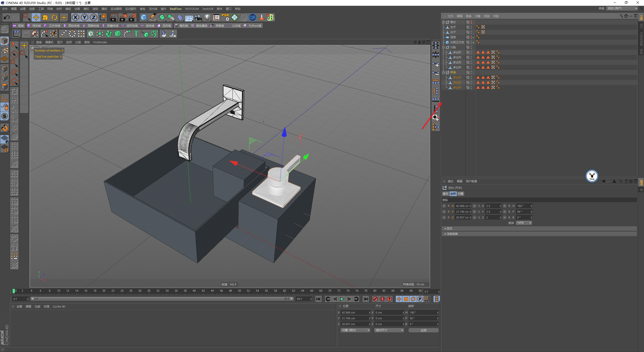Screen dimensions: 644x352
Task: Collapse the 分裂 group in object tree
Action: 444,47
